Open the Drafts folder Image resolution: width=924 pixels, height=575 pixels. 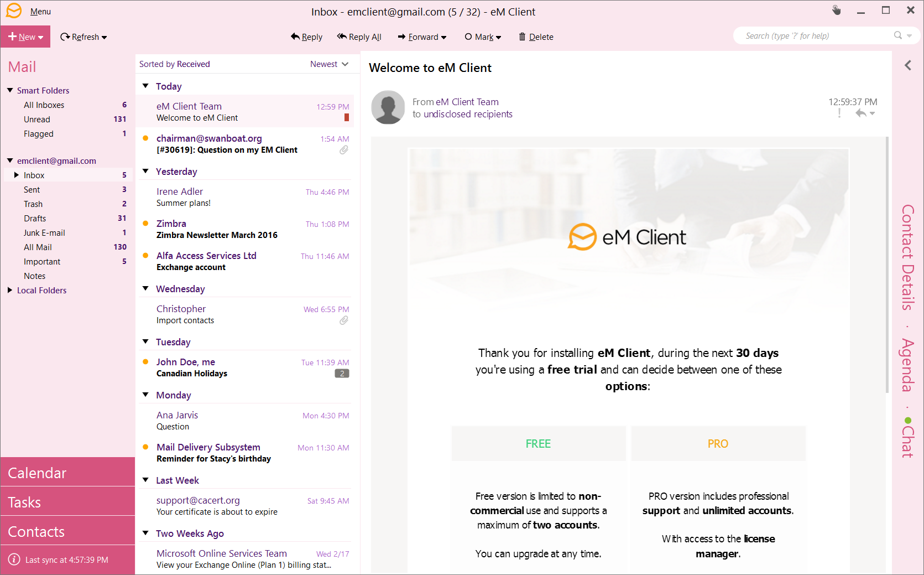[68, 219]
